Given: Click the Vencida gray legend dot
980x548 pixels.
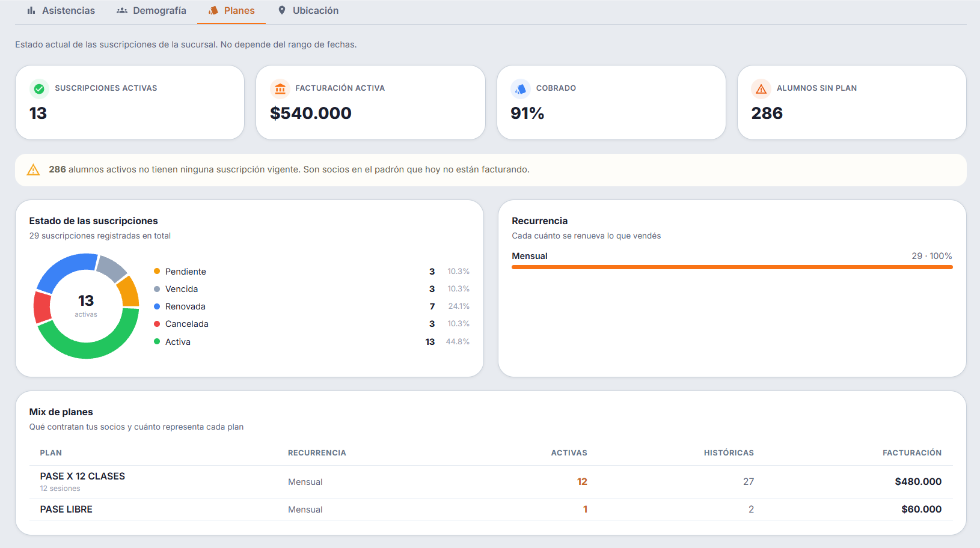Looking at the screenshot, I should coord(157,289).
